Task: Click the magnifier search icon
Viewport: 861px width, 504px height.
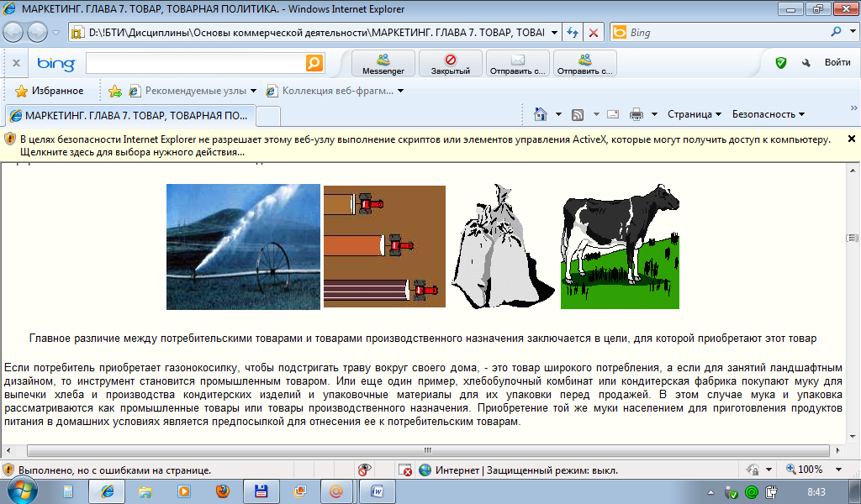Action: pyautogui.click(x=837, y=32)
